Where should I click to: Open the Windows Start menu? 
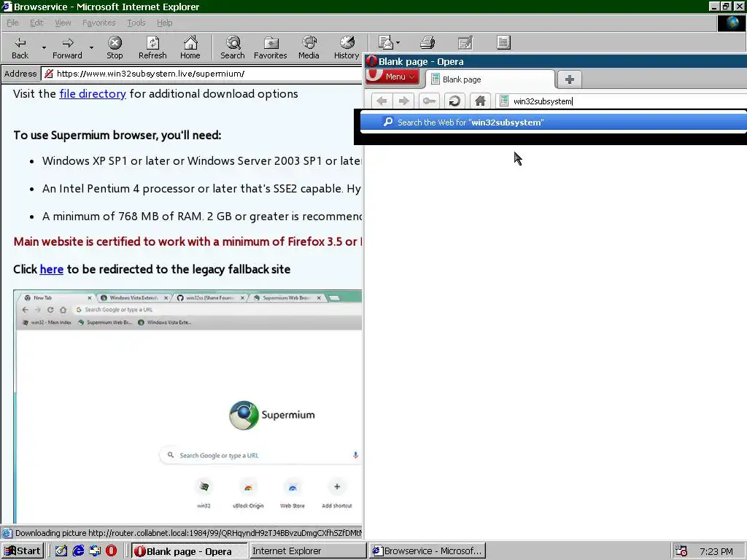click(x=23, y=551)
